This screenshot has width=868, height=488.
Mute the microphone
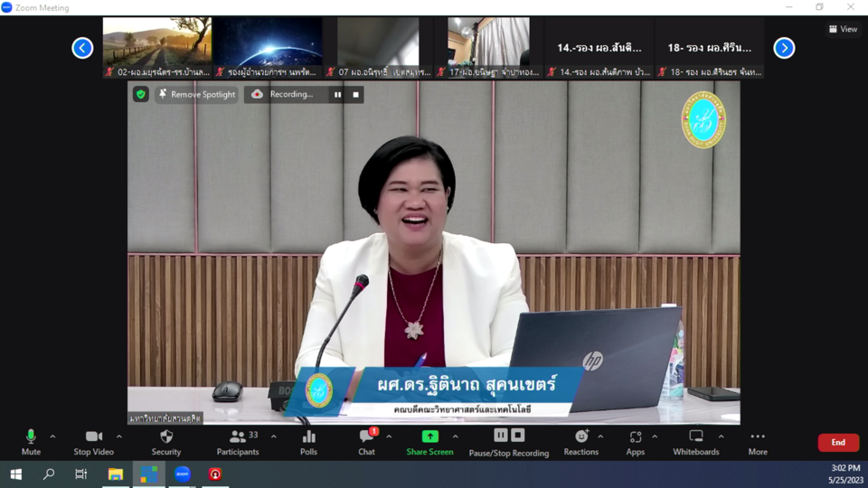coord(31,443)
